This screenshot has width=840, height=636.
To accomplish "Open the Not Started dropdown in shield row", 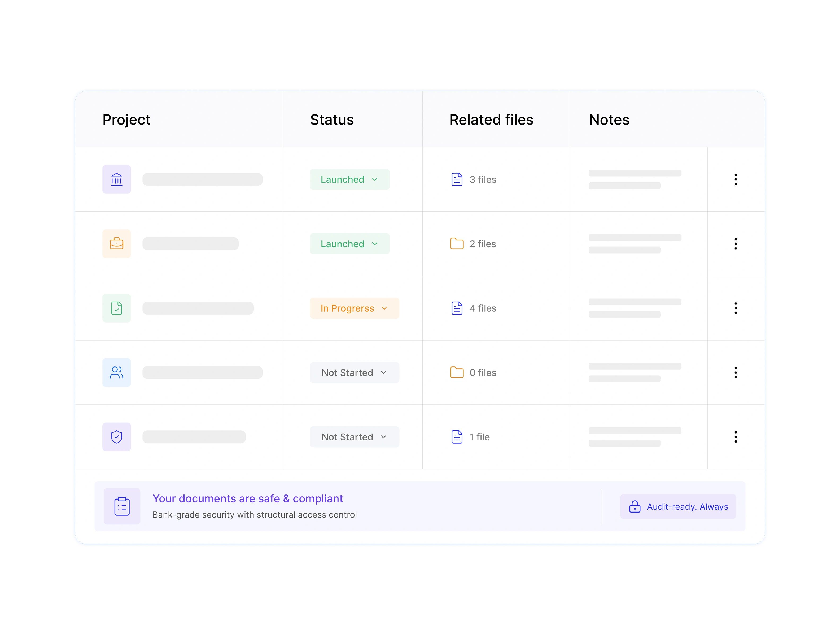I will tap(354, 437).
